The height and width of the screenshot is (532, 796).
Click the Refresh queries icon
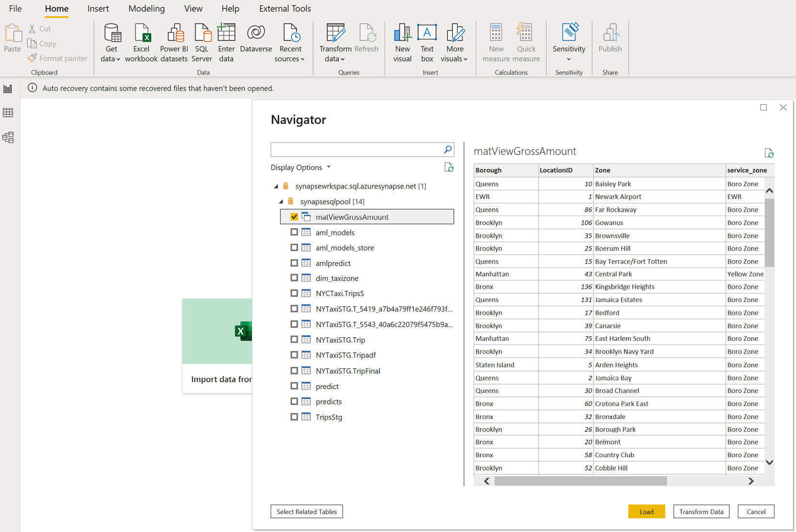pos(367,33)
